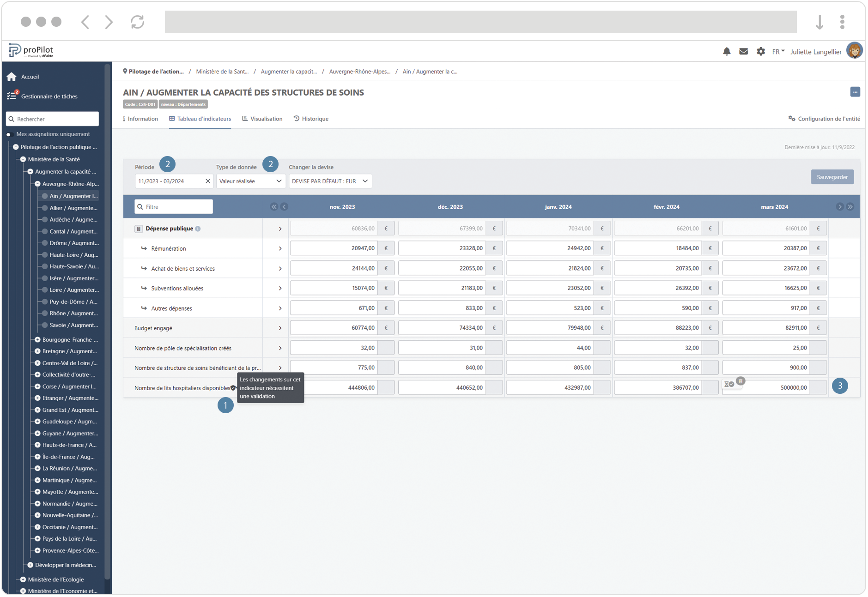
Task: Clear the Période date range
Action: point(208,181)
